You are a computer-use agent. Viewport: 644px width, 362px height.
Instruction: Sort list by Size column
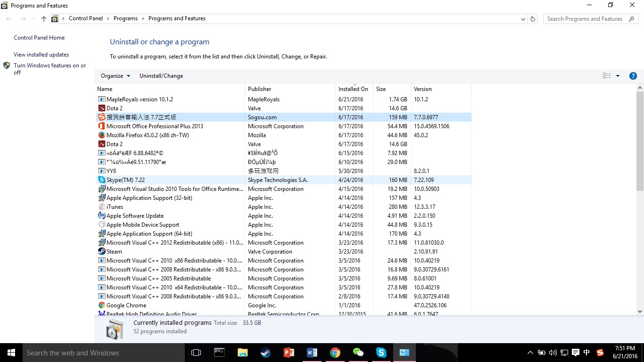[392, 89]
